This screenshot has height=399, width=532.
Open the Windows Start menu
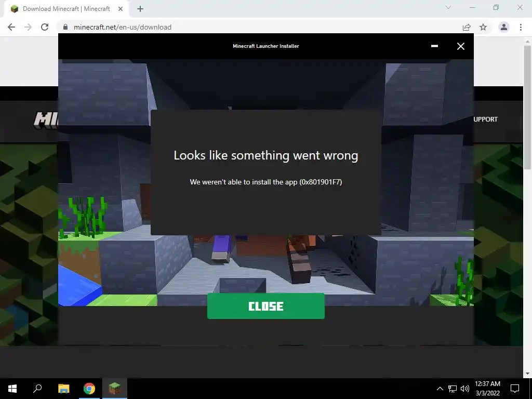tap(12, 389)
